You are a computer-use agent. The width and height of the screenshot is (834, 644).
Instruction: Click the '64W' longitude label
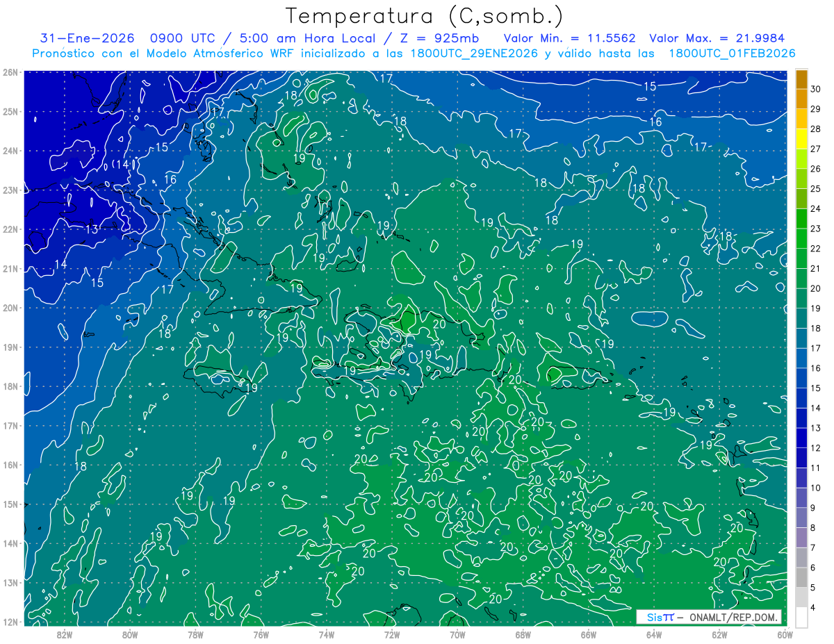(x=654, y=634)
